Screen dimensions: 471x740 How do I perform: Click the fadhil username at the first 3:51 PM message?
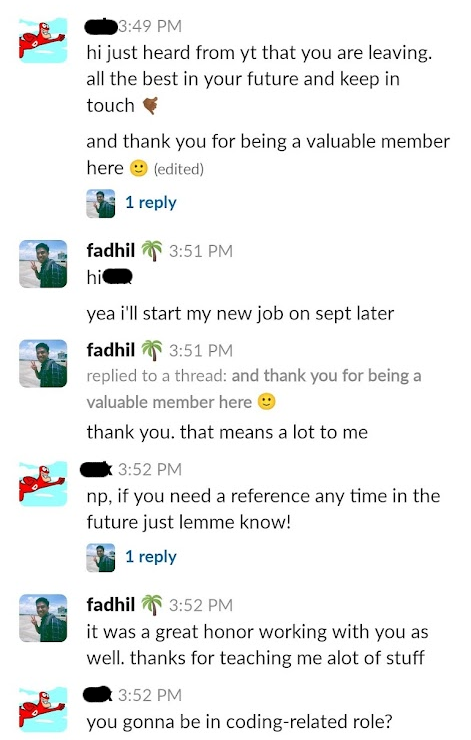tap(111, 250)
